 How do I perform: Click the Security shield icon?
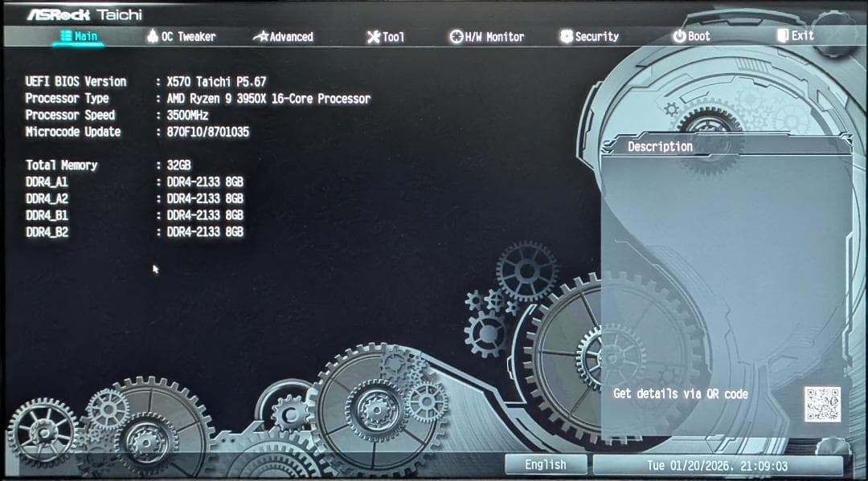click(x=567, y=36)
